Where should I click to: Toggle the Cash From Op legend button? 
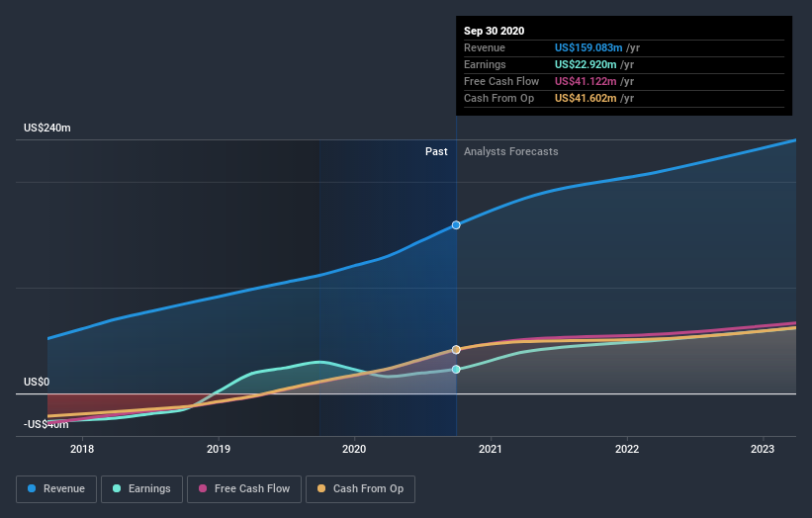pyautogui.click(x=360, y=489)
